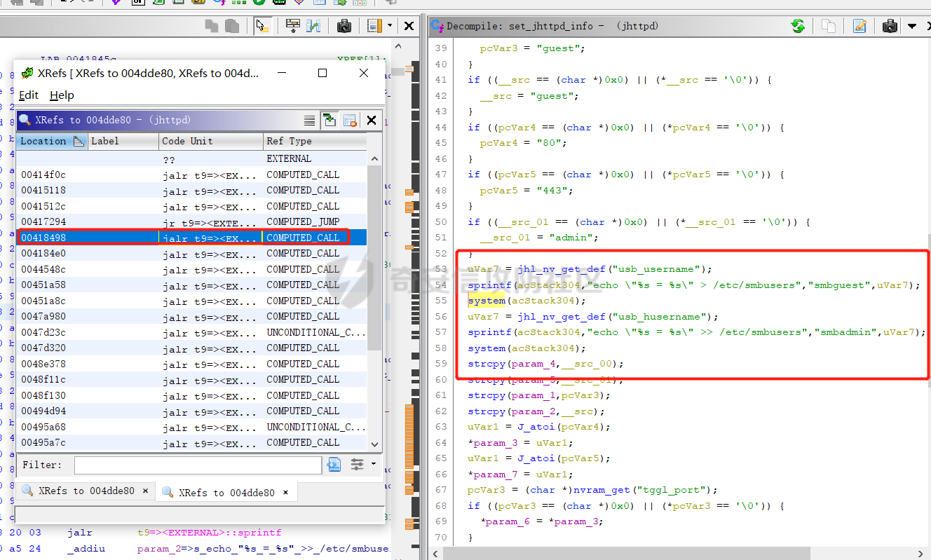Click the Decompile horizontal scrollbar thumb
This screenshot has width=931, height=560.
click(x=626, y=554)
